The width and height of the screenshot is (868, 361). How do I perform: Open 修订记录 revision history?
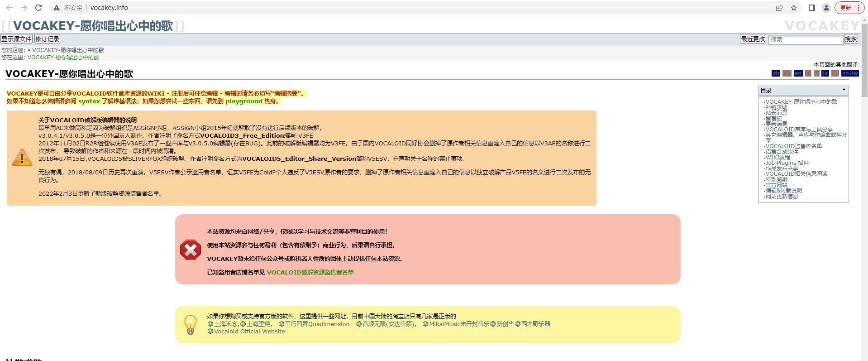point(47,39)
